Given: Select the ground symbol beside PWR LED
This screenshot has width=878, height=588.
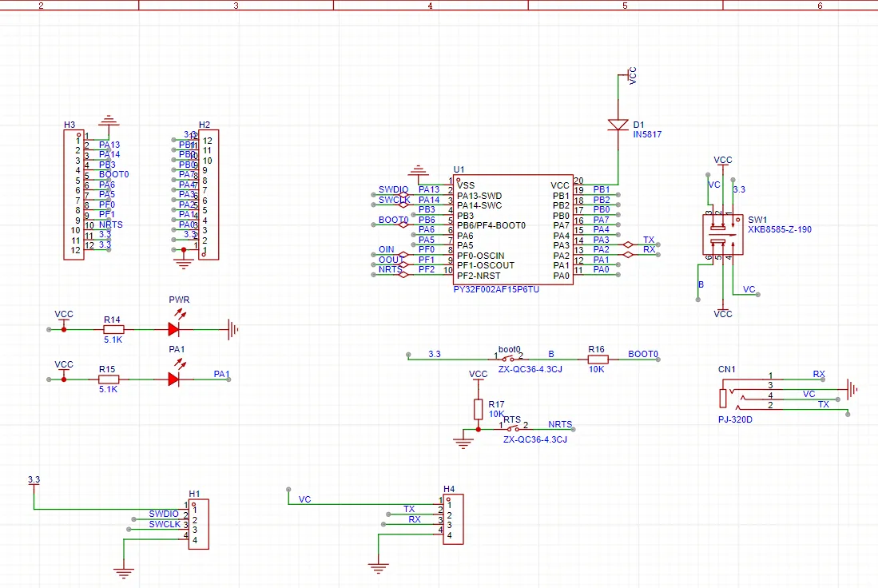Looking at the screenshot, I should pyautogui.click(x=233, y=328).
